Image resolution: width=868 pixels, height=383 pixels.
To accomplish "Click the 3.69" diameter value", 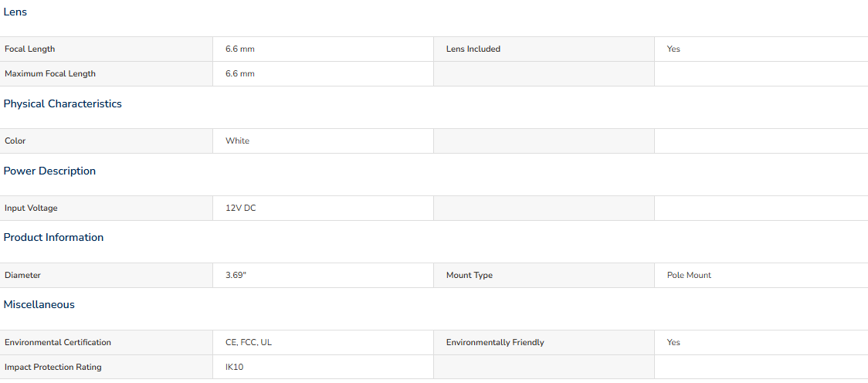I will point(236,276).
